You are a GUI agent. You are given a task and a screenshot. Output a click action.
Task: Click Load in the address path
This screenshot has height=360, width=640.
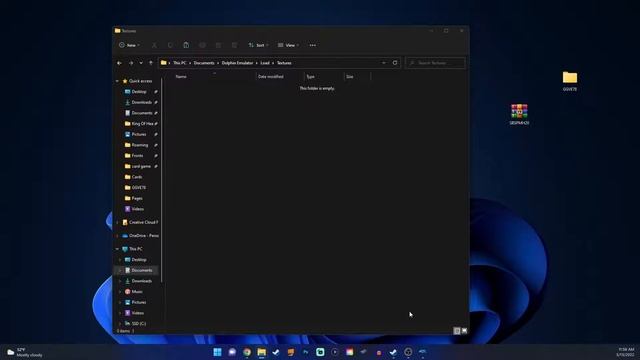265,63
